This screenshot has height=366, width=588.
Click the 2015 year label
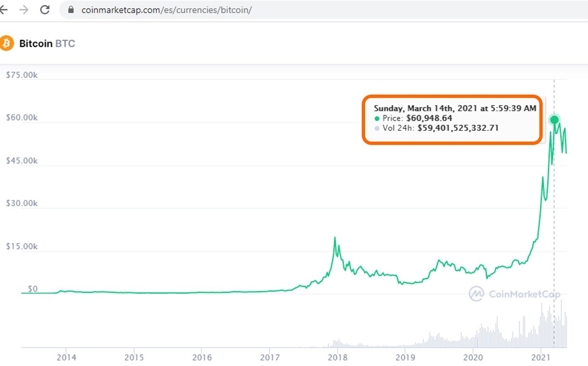(x=134, y=356)
